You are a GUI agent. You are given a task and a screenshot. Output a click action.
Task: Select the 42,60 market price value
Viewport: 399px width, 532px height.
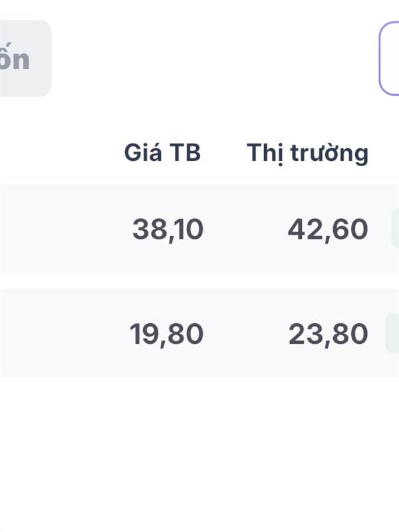tap(328, 229)
